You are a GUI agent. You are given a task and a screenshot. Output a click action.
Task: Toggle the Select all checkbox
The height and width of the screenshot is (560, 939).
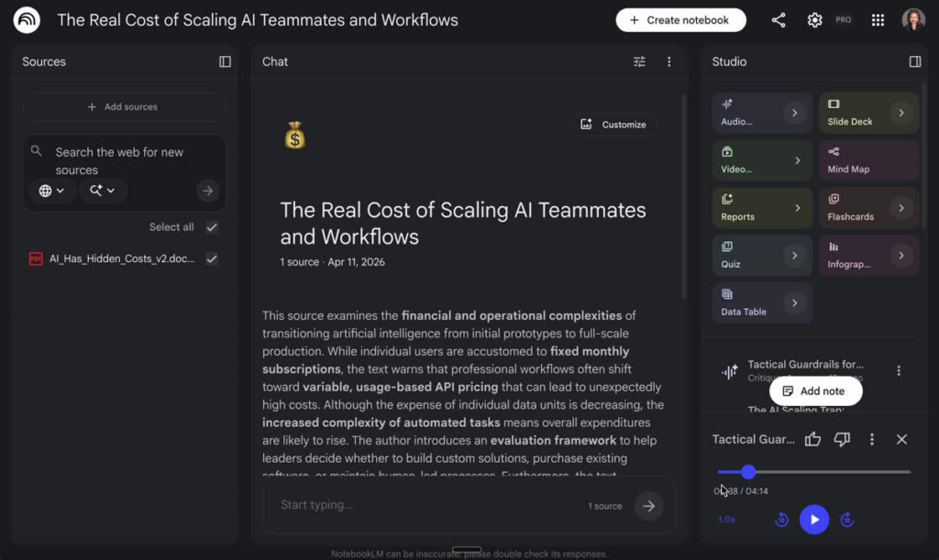click(x=212, y=227)
